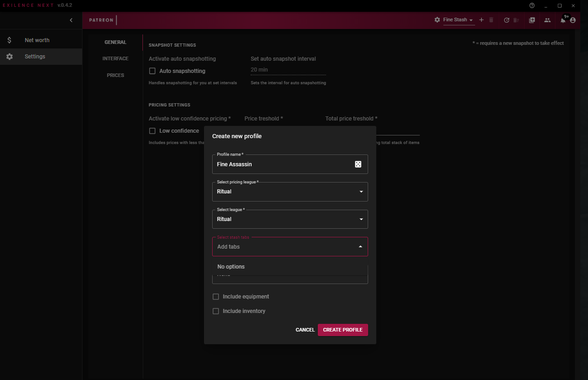The width and height of the screenshot is (588, 380).
Task: Check the Include equipment option
Action: tap(216, 296)
